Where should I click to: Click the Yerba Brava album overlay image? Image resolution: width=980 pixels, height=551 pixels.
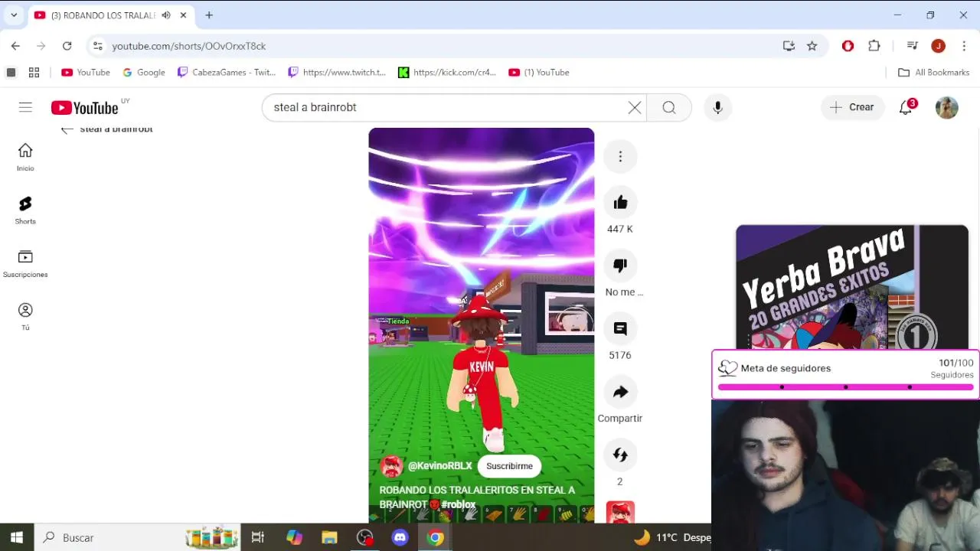[x=852, y=287]
